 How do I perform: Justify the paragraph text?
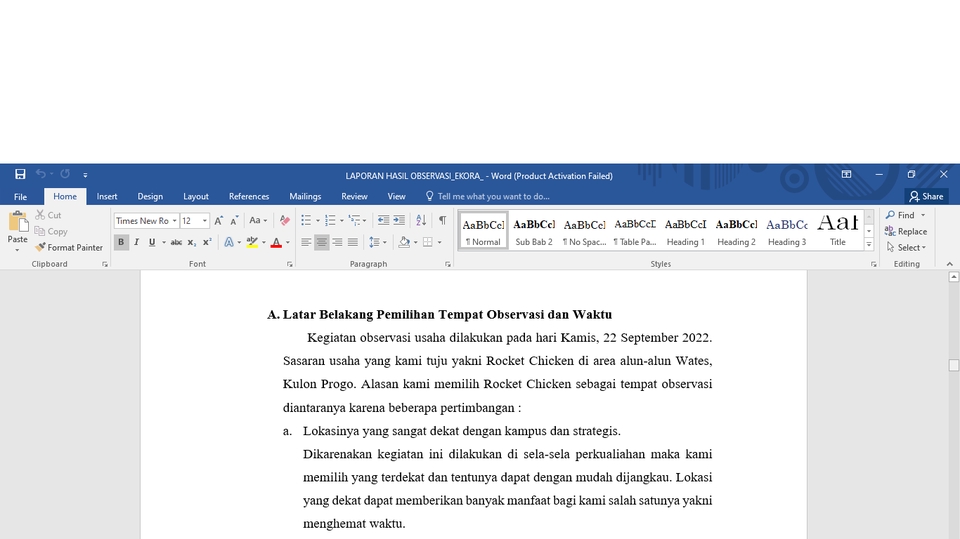353,243
